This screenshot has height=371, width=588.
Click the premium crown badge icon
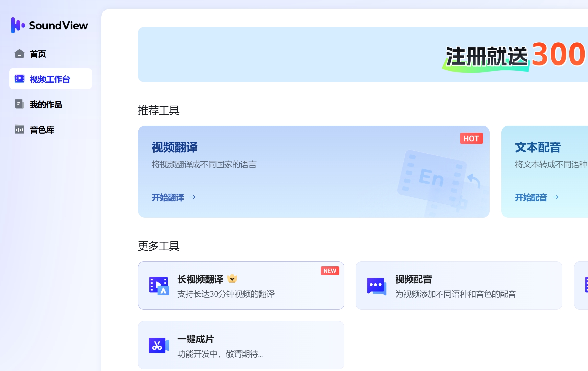(232, 279)
